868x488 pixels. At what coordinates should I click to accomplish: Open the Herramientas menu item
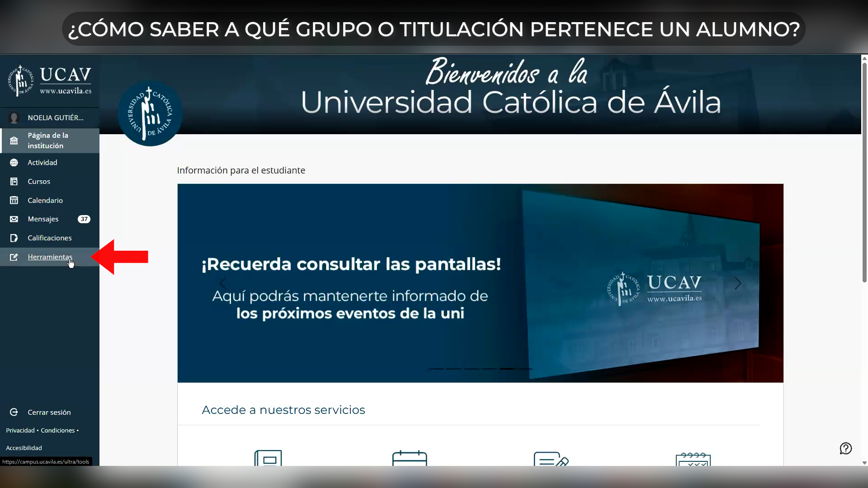50,257
